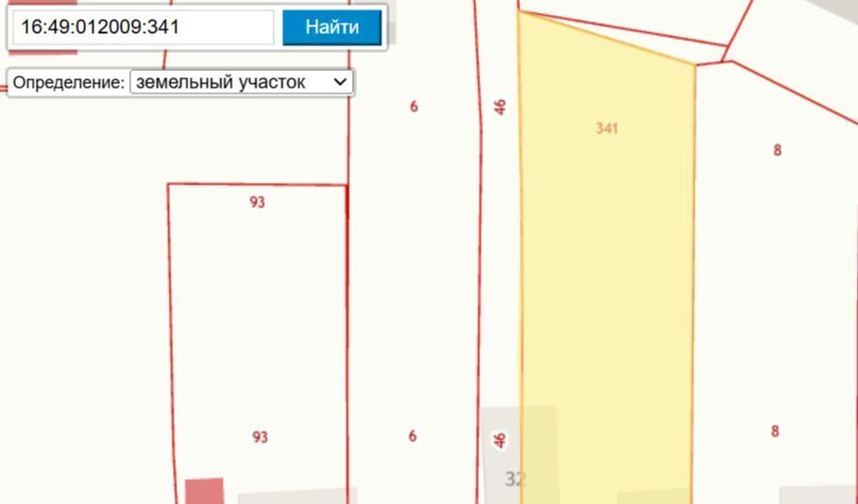This screenshot has width=858, height=504.
Task: Click the upper 46 rotated parcel label
Action: [x=500, y=107]
